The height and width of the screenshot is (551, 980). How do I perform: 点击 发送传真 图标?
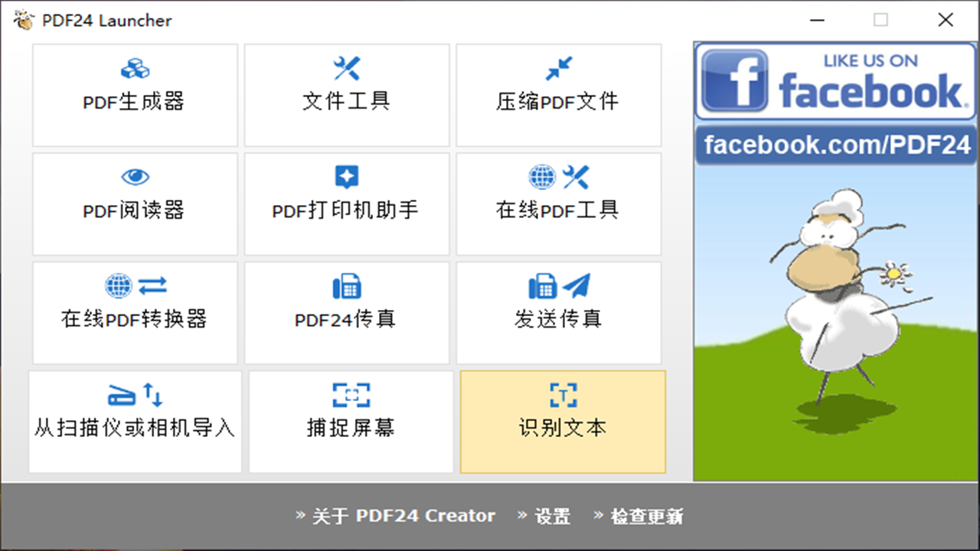pyautogui.click(x=558, y=312)
